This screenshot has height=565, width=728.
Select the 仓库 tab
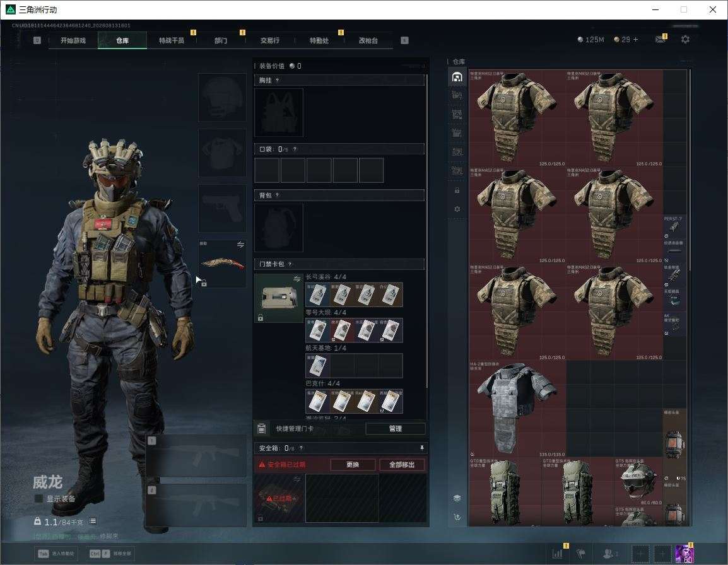click(x=122, y=40)
